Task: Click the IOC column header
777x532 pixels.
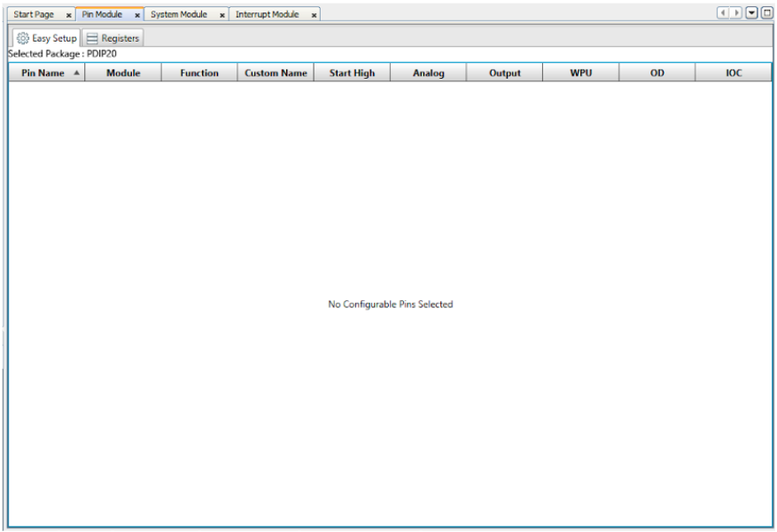Action: point(734,73)
